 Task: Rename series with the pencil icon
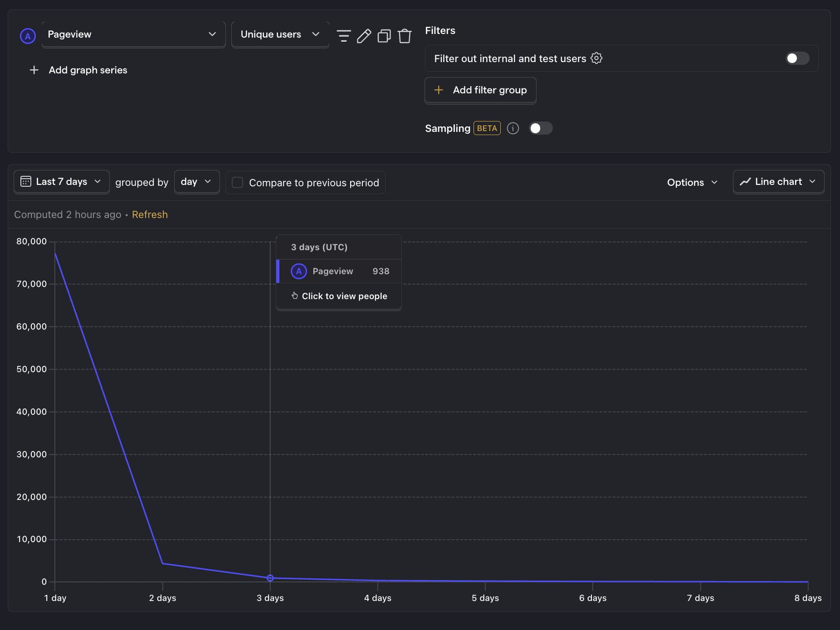(x=364, y=36)
